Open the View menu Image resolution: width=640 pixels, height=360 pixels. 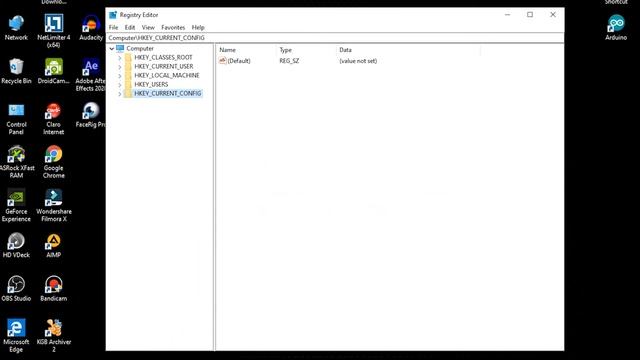148,27
